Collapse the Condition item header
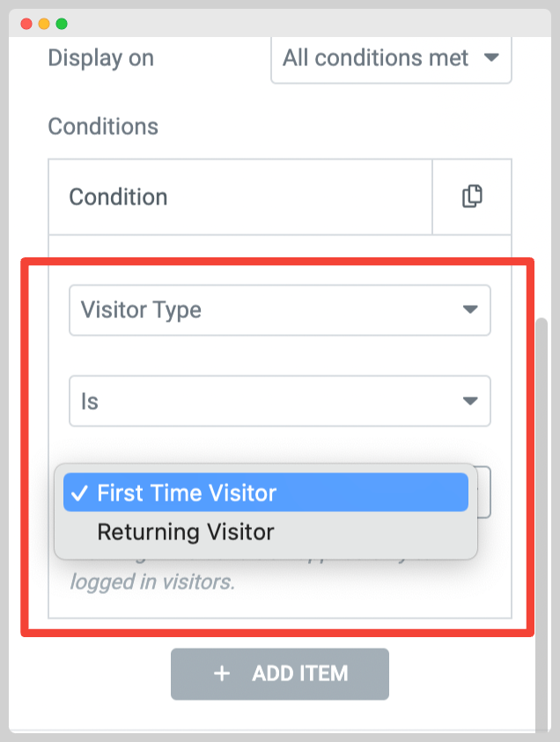The height and width of the screenshot is (742, 560). point(240,197)
